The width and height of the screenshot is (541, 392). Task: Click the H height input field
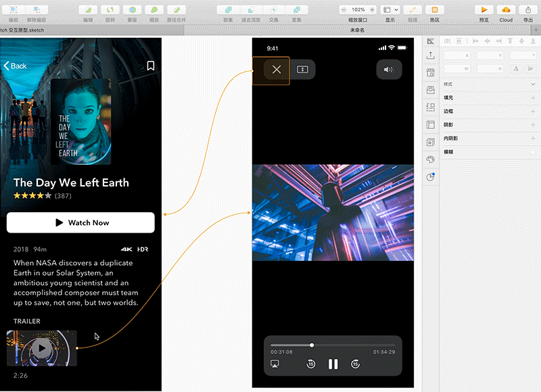click(x=490, y=69)
